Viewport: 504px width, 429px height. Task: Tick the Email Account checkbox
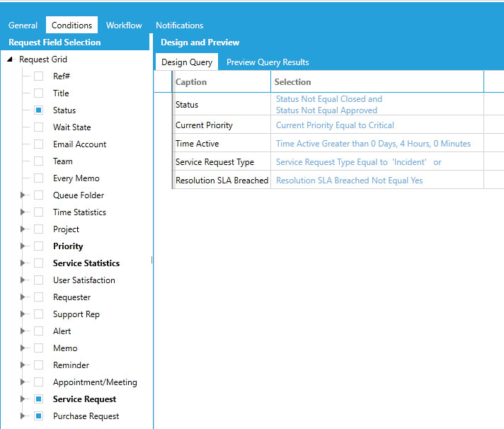click(38, 144)
